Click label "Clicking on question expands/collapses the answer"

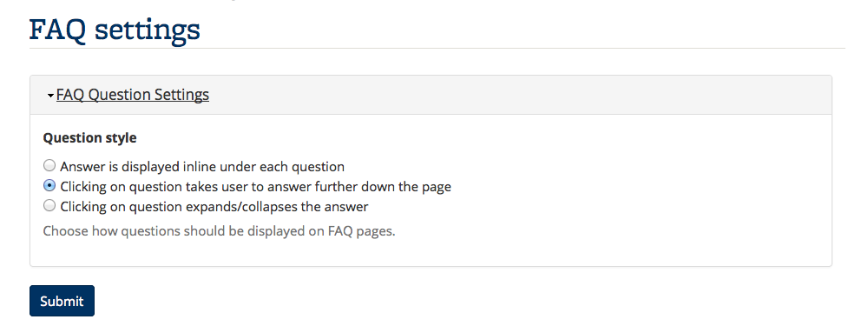(x=214, y=207)
